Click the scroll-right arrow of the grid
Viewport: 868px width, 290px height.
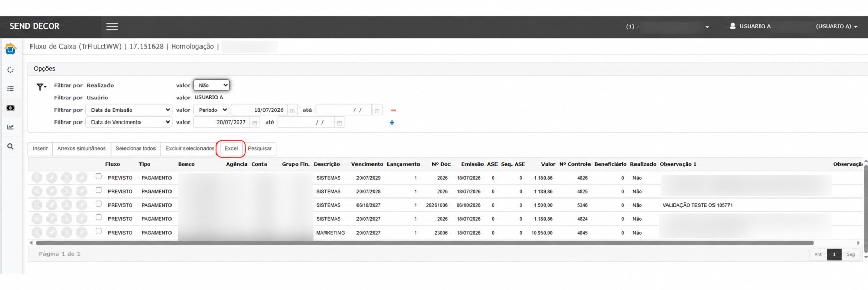(x=858, y=243)
